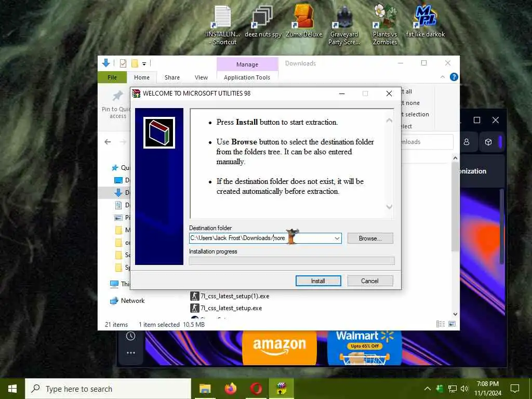Click the Invert selection ribbon option

pyautogui.click(x=415, y=114)
